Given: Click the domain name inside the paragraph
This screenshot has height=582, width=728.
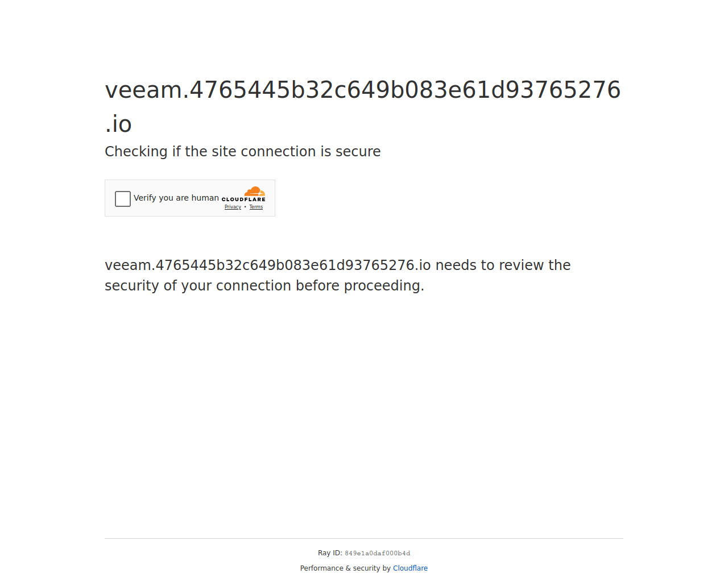Looking at the screenshot, I should point(268,265).
